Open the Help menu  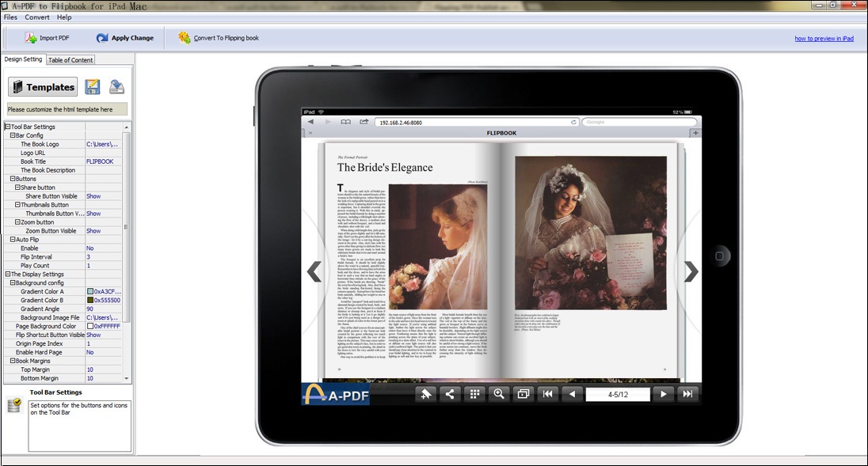pyautogui.click(x=64, y=17)
